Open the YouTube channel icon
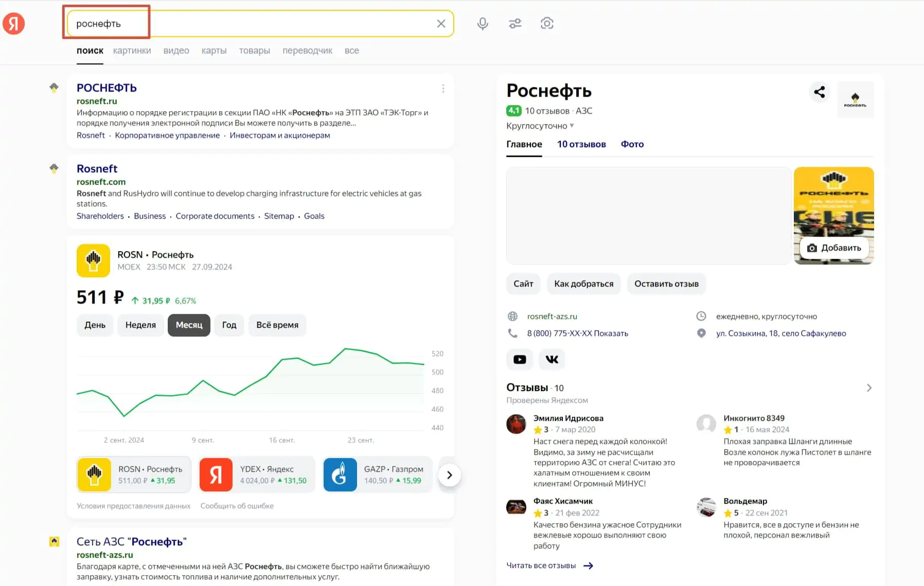 tap(520, 359)
